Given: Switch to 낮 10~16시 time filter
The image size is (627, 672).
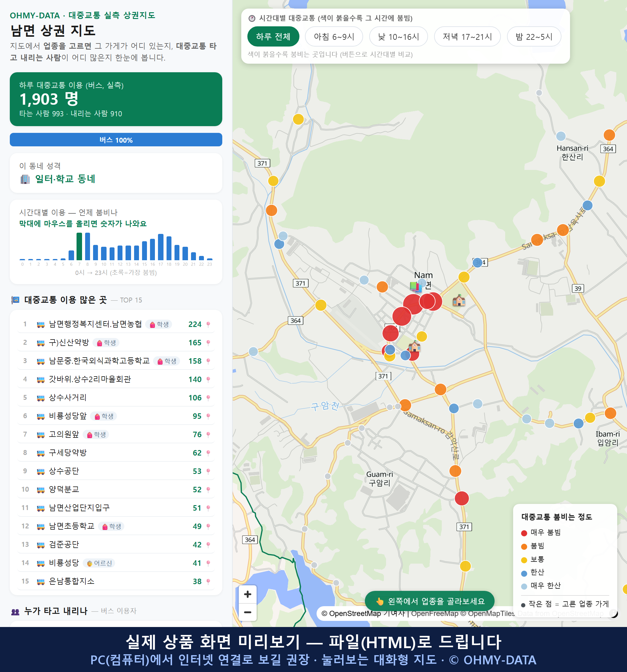Looking at the screenshot, I should [398, 36].
